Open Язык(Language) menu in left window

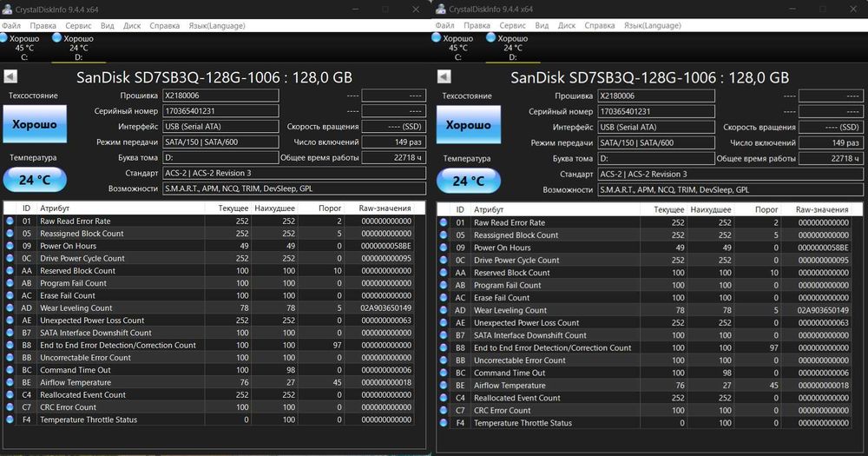[216, 25]
